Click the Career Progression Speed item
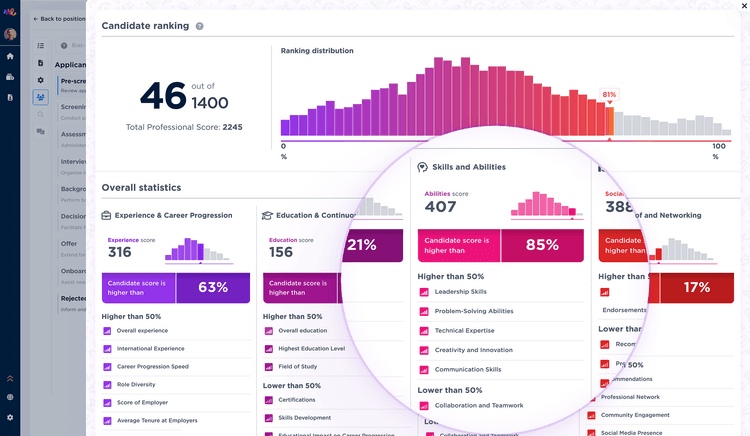 154,366
